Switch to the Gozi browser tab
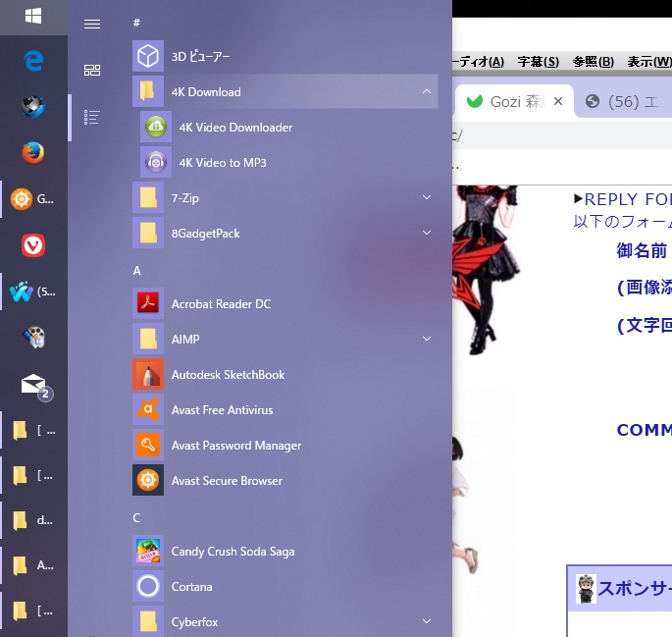This screenshot has width=672, height=637. [x=505, y=101]
